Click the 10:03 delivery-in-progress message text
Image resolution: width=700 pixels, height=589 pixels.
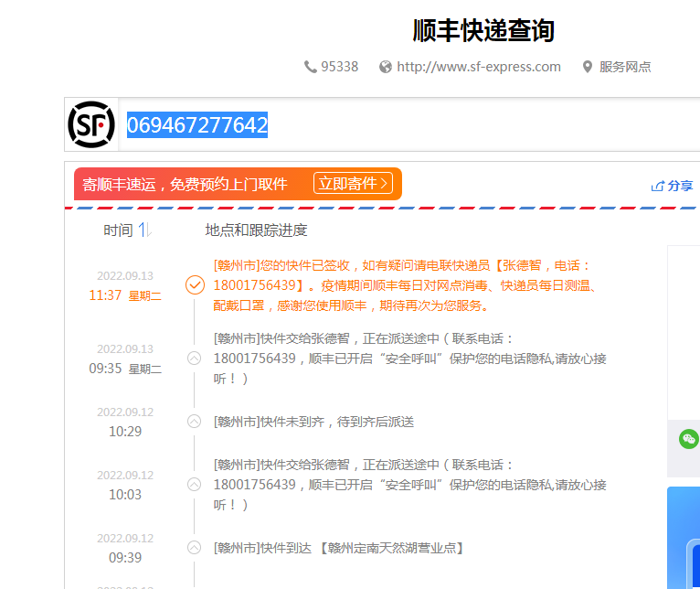click(x=409, y=485)
